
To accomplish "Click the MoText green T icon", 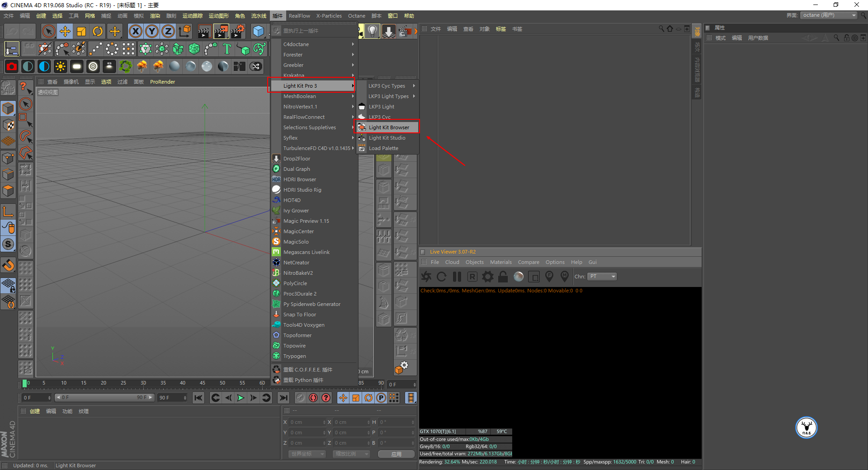I will 227,49.
